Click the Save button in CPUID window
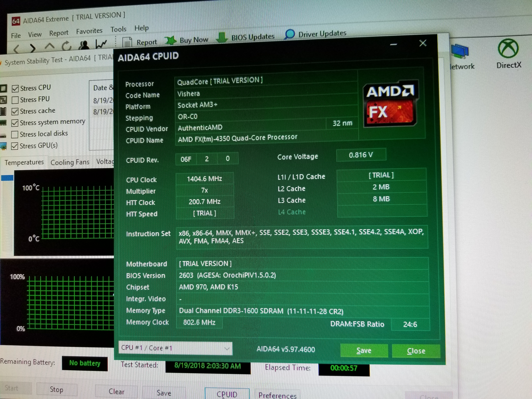 [364, 350]
